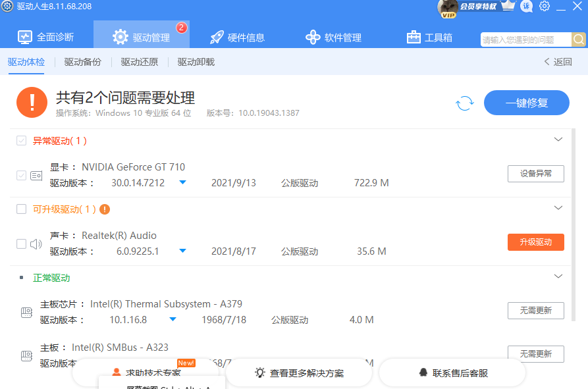The image size is (588, 389).
Task: Click the 硬件信息 rocket icon
Action: [x=217, y=37]
